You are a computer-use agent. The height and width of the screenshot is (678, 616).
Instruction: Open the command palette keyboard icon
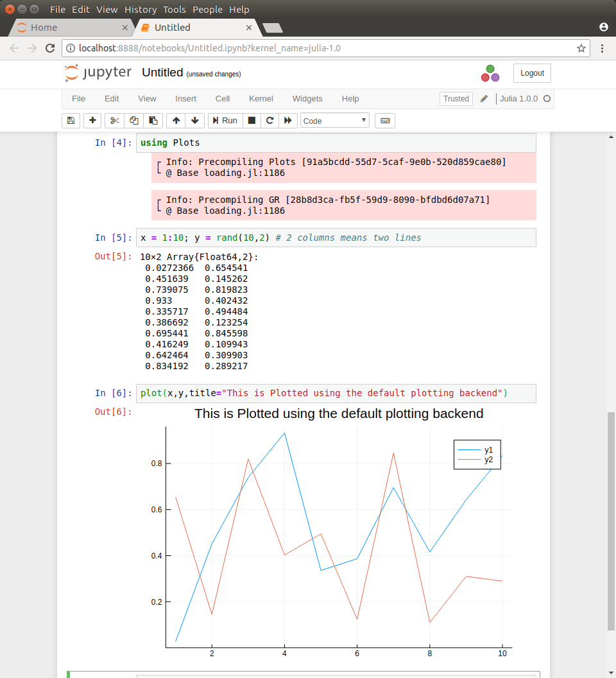coord(384,120)
